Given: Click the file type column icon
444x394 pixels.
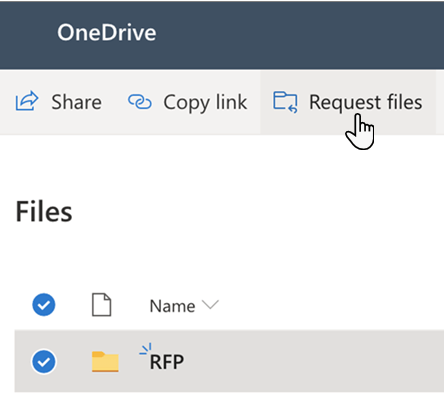Looking at the screenshot, I should point(101,305).
